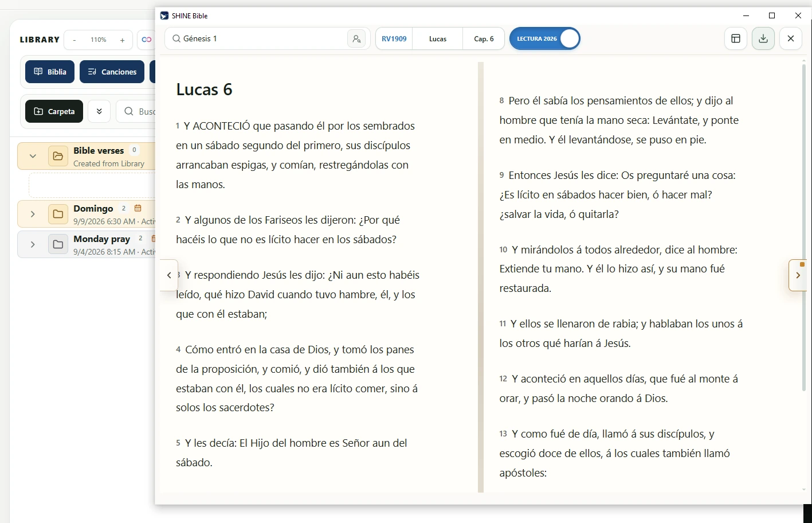Click the infinity link icon in Library
This screenshot has width=812, height=523.
(x=147, y=40)
